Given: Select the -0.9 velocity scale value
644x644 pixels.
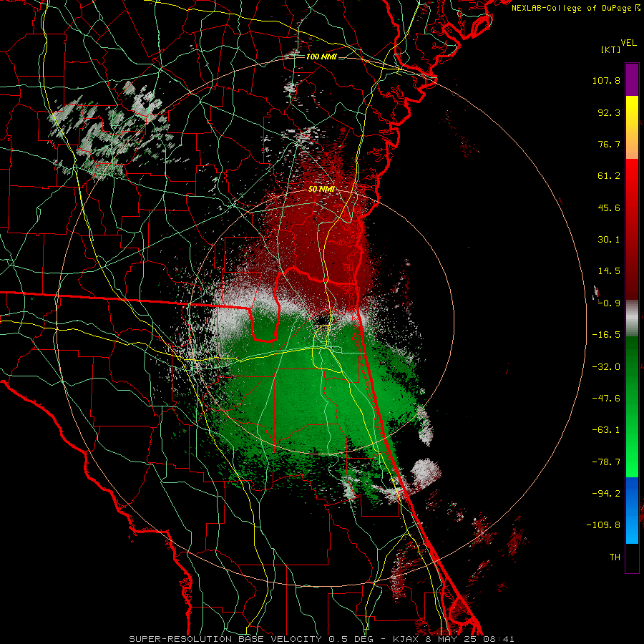Looking at the screenshot, I should click(x=609, y=303).
